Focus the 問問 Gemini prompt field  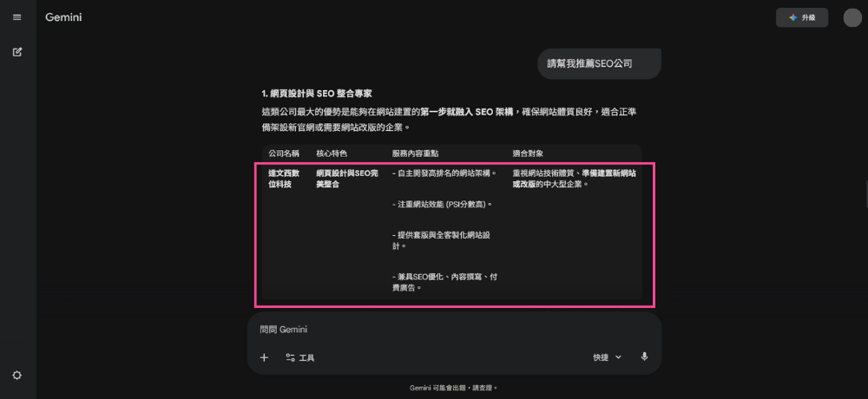(434, 330)
